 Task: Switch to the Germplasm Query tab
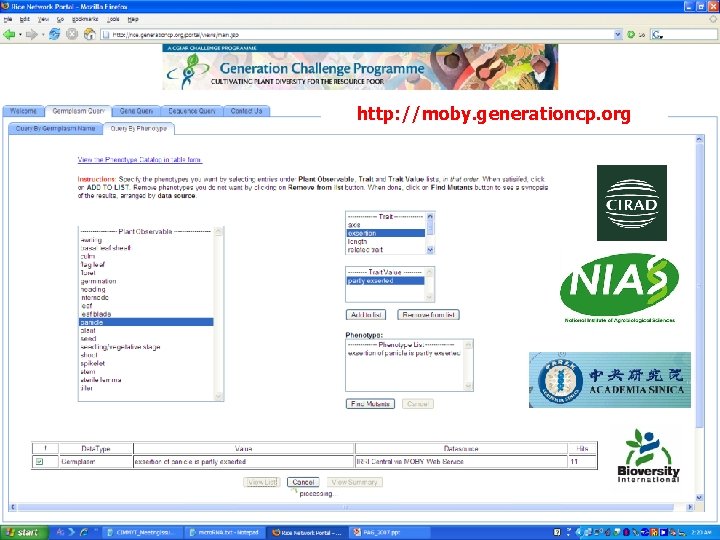pos(79,111)
